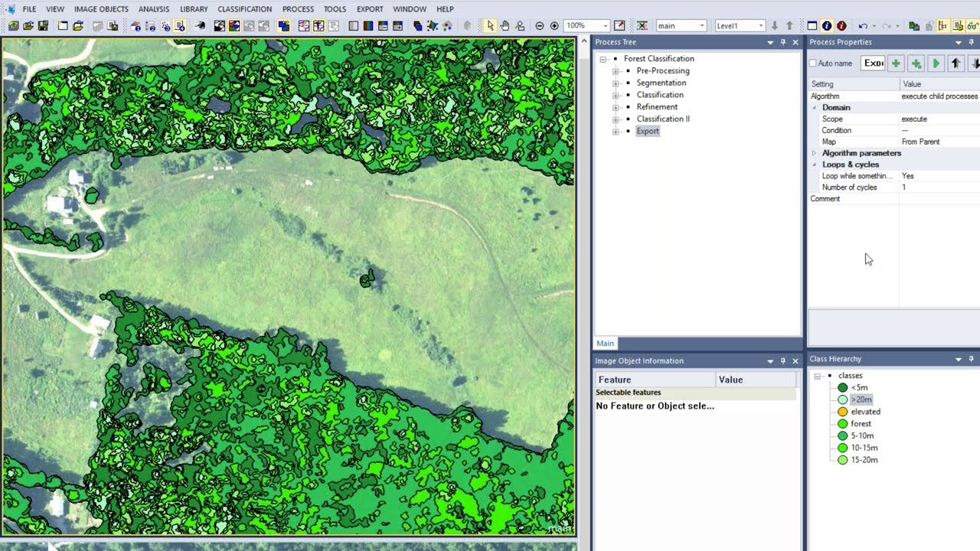Image resolution: width=980 pixels, height=551 pixels.
Task: Switch to the Main tab in Process Tree
Action: (605, 344)
